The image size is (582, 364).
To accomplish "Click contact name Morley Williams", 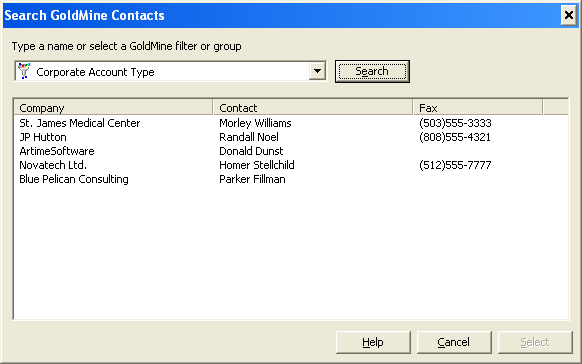I will pyautogui.click(x=255, y=123).
